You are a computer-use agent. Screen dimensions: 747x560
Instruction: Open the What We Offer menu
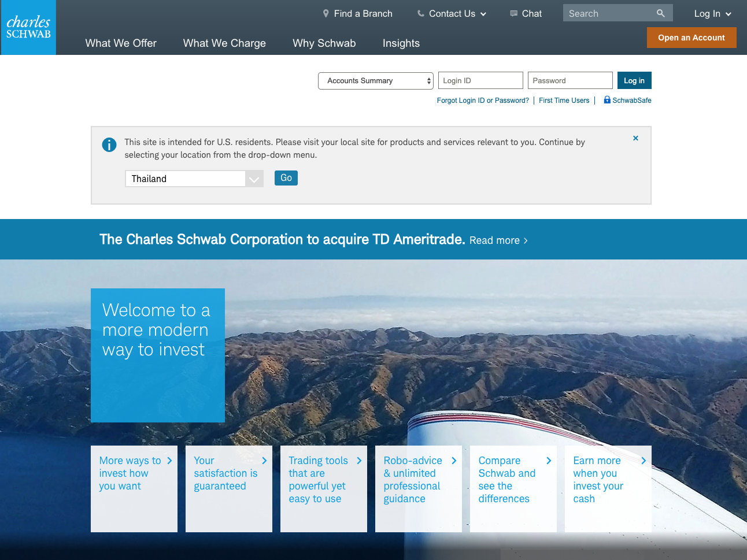point(121,43)
